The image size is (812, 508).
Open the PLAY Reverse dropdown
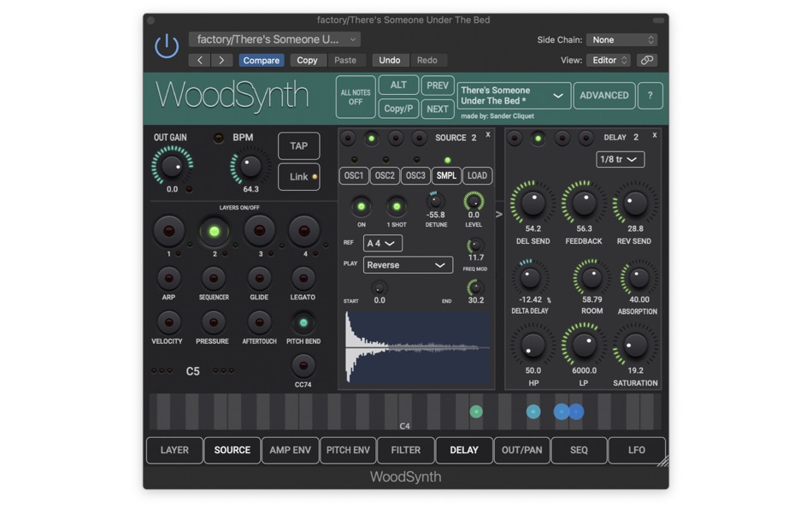[x=408, y=265]
